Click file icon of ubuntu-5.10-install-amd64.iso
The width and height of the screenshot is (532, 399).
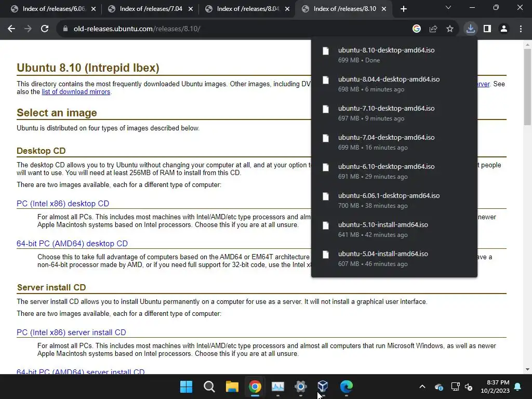[x=326, y=225]
